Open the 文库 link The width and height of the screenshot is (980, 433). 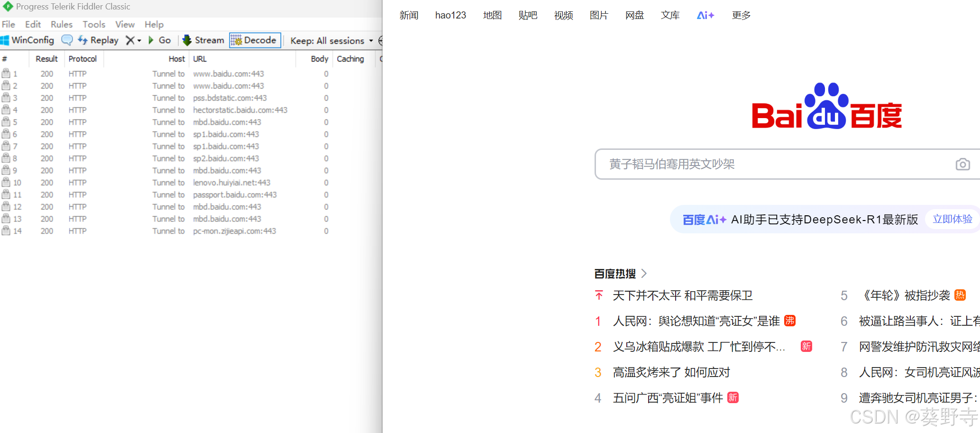coord(670,15)
